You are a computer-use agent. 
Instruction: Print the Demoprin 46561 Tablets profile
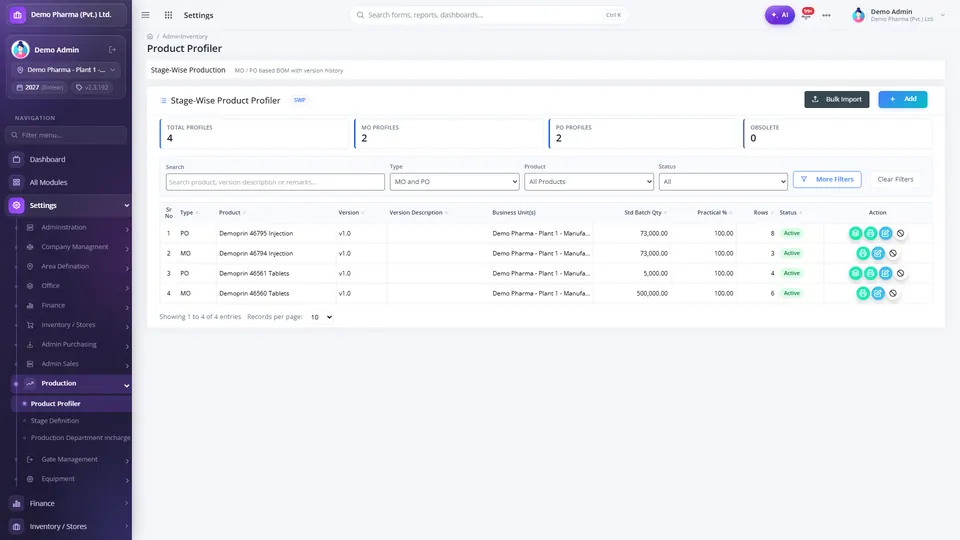(870, 273)
